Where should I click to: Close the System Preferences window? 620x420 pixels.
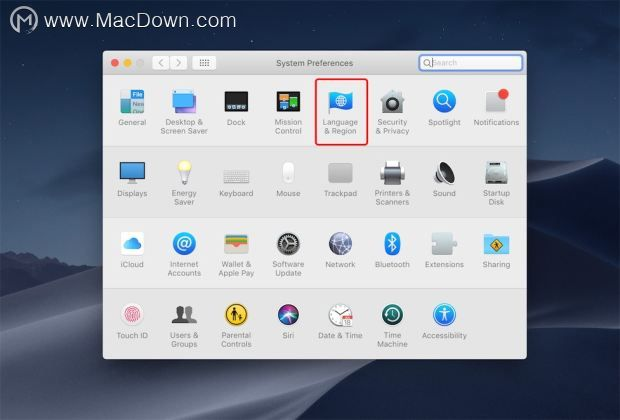pyautogui.click(x=115, y=63)
